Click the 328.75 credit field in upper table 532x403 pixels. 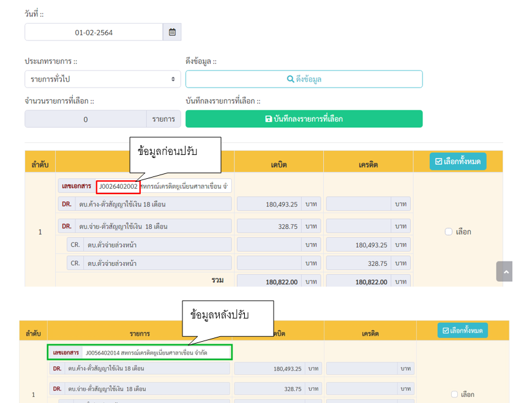359,263
